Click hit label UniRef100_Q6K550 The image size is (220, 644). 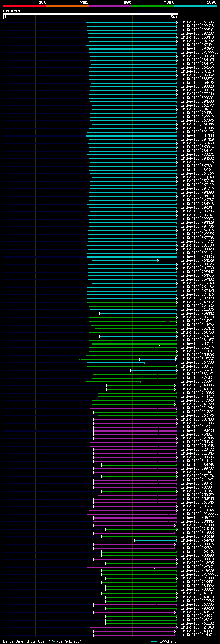[x=197, y=67]
